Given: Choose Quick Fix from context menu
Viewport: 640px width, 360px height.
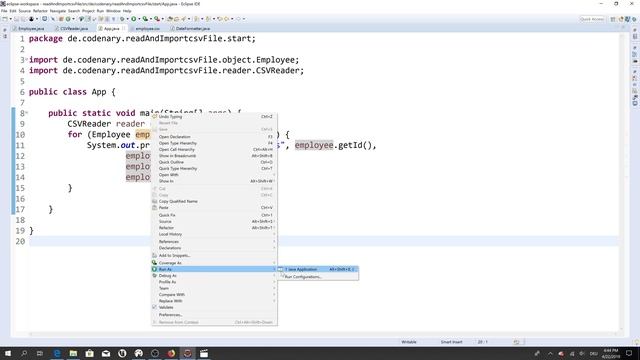Looking at the screenshot, I should click(214, 215).
